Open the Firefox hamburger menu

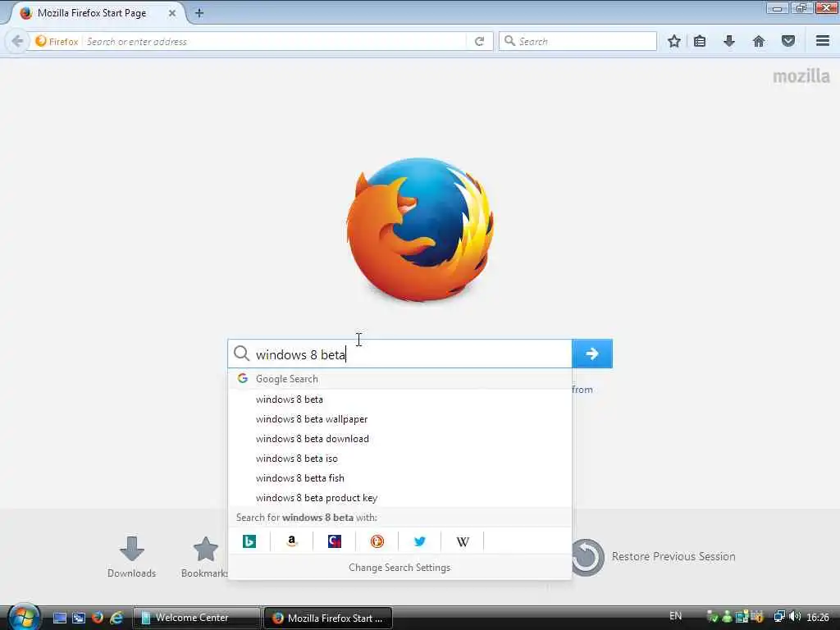823,41
